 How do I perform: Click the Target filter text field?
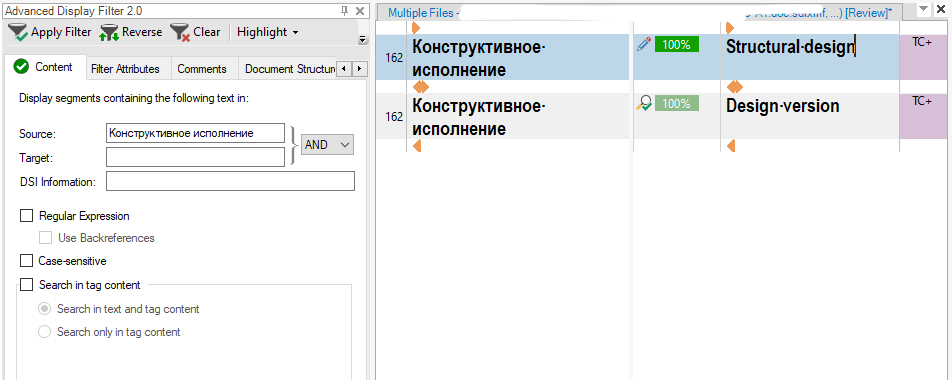pyautogui.click(x=195, y=157)
